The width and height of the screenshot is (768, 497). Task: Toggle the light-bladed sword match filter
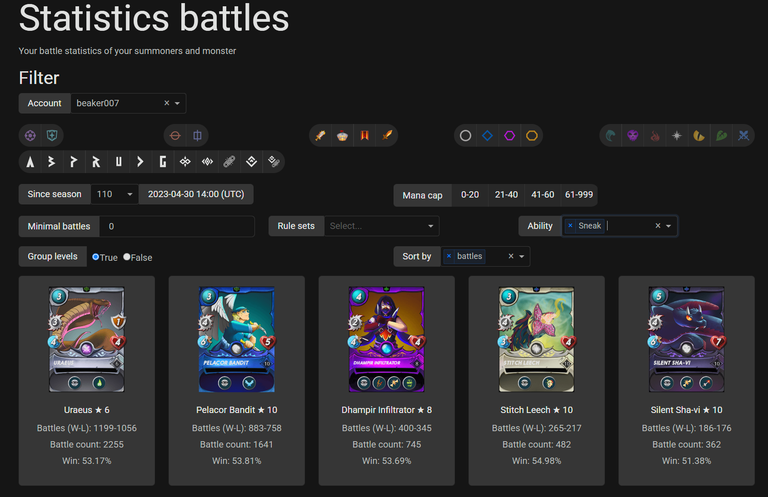(320, 136)
